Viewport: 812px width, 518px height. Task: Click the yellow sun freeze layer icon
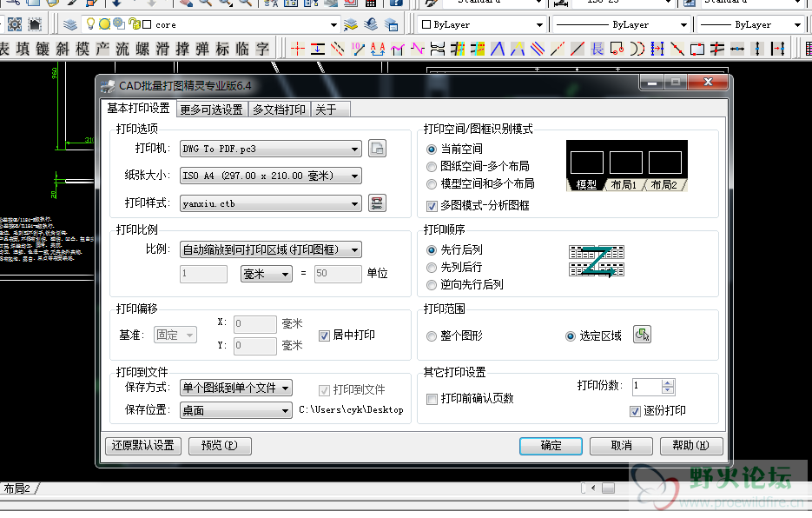[104, 23]
